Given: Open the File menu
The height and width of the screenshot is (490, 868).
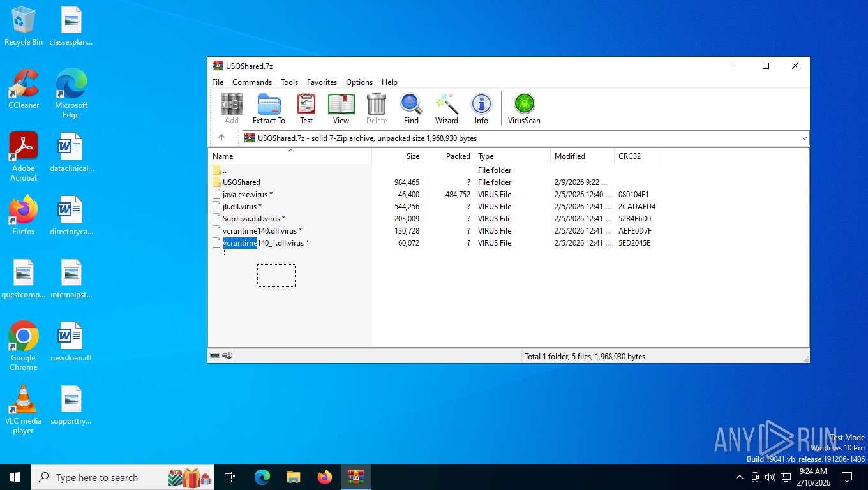Looking at the screenshot, I should (218, 82).
